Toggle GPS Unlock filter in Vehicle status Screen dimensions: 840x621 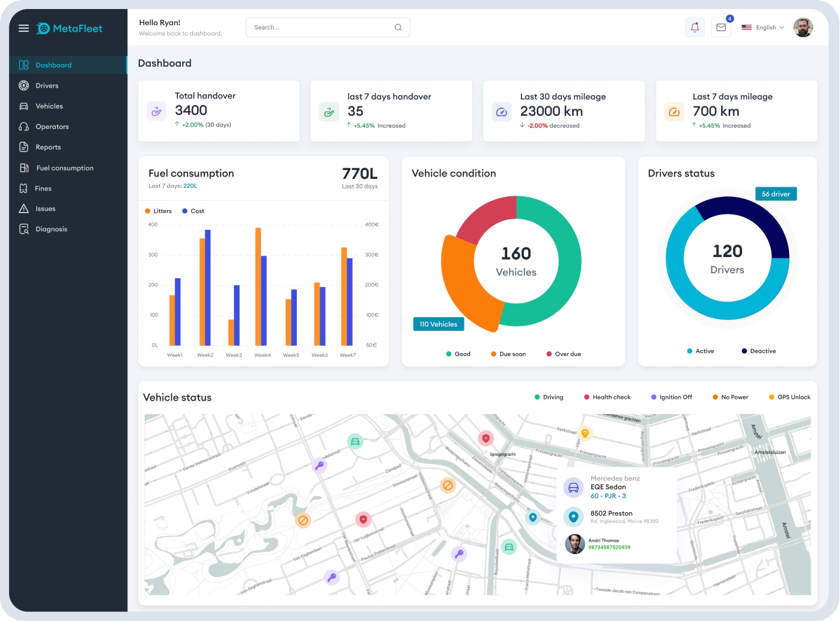click(x=790, y=397)
